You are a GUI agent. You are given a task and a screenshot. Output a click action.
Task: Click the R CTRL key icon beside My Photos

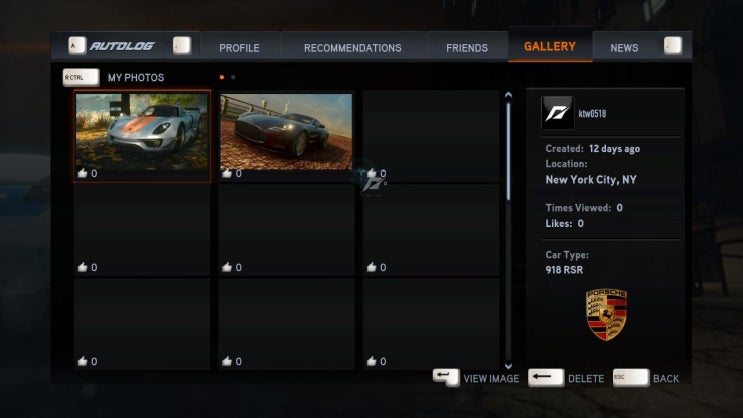(81, 77)
